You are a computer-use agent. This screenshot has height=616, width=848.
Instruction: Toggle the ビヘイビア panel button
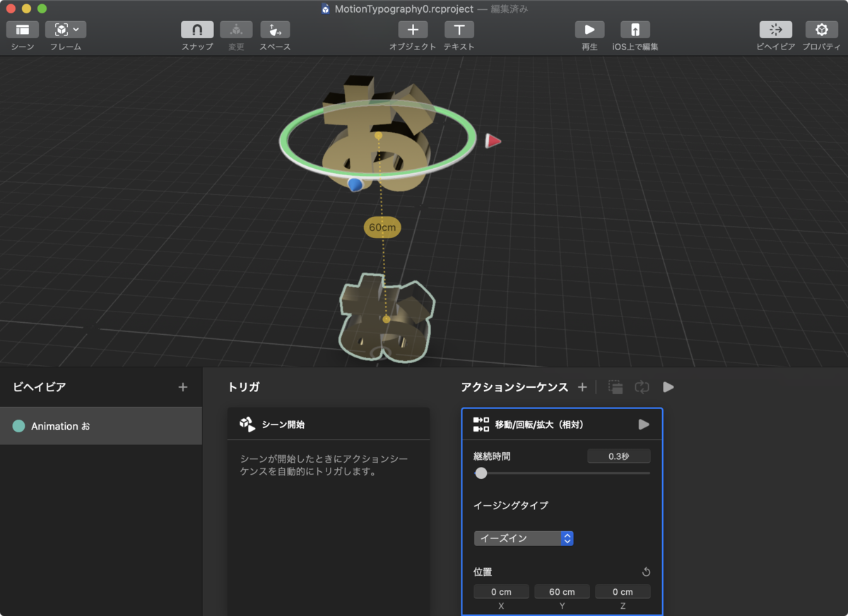(776, 30)
